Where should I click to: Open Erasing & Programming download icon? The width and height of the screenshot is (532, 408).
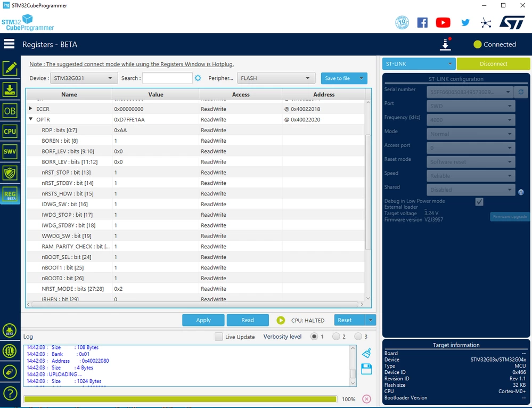(10, 90)
